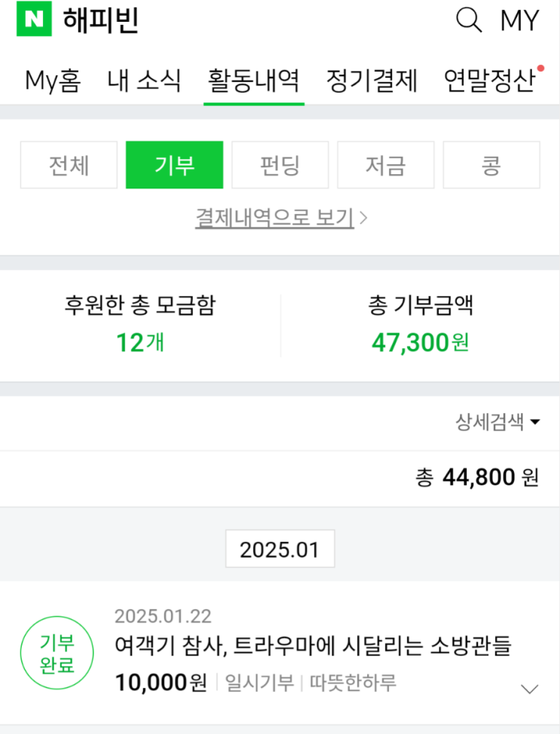
Task: Open the MY menu
Action: pyautogui.click(x=520, y=21)
